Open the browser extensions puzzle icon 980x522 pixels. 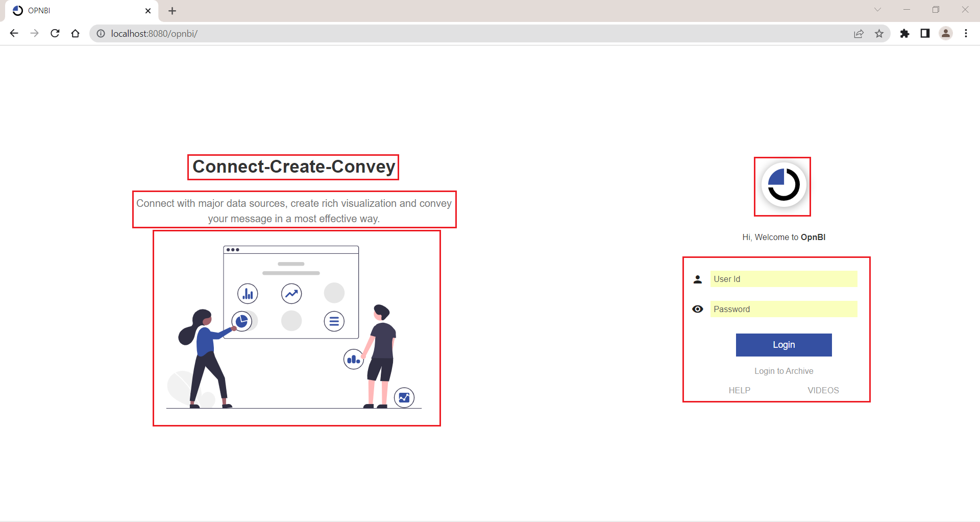click(x=904, y=34)
